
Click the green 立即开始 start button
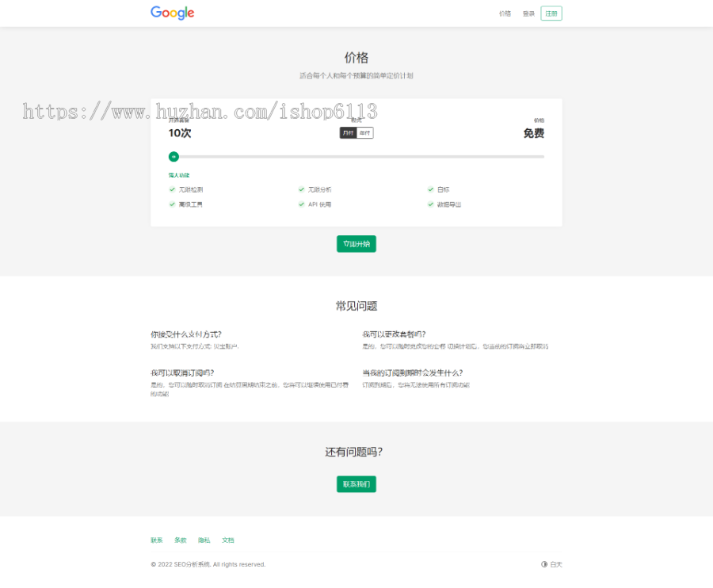click(x=356, y=244)
